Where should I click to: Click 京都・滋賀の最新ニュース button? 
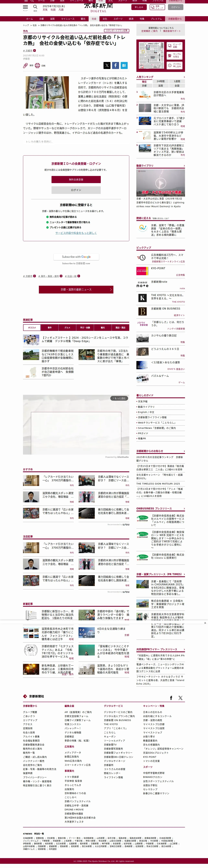click(x=76, y=289)
